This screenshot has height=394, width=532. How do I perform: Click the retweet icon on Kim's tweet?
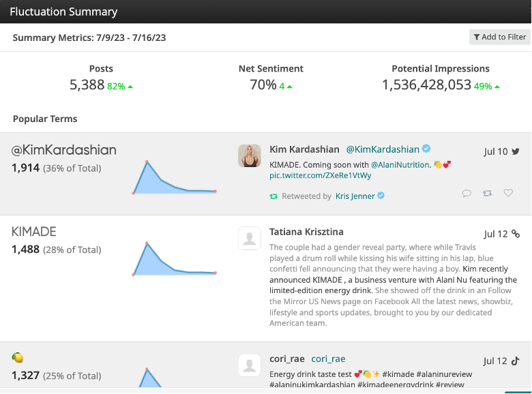(x=488, y=194)
